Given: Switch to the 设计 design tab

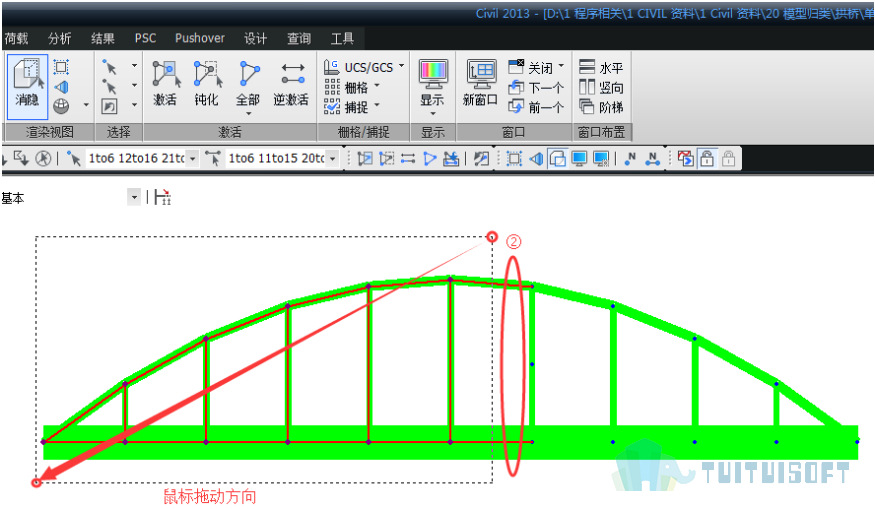Looking at the screenshot, I should click(255, 38).
